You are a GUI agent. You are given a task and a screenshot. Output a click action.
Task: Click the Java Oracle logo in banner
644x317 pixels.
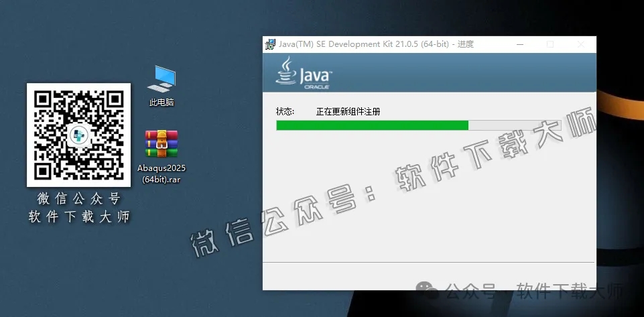click(x=304, y=73)
